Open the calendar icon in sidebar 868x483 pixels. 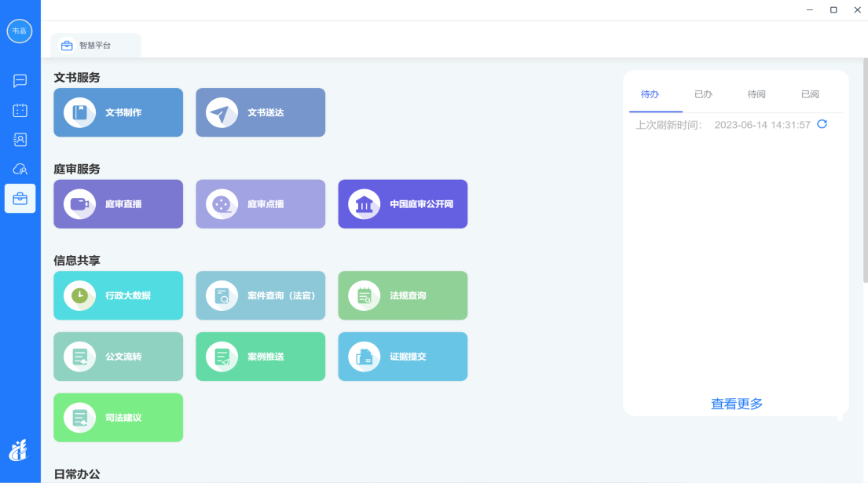(x=20, y=110)
